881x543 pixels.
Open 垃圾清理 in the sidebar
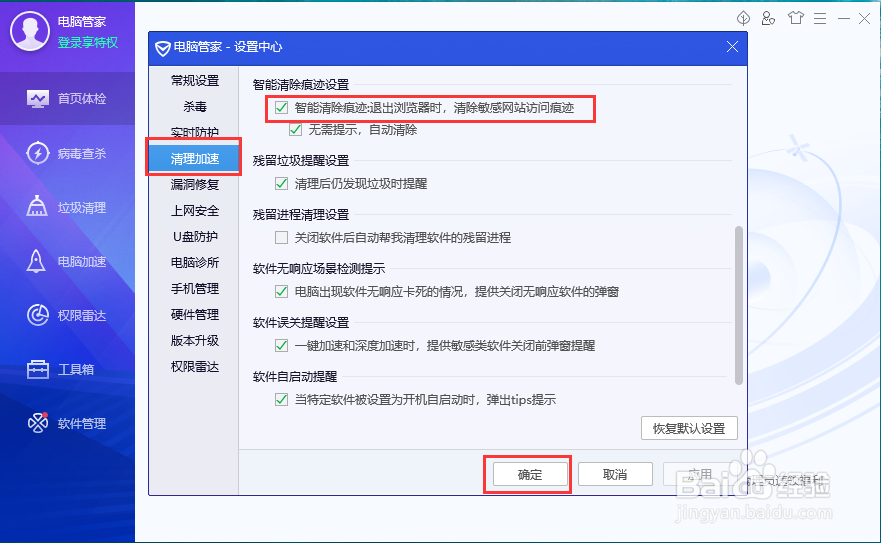(x=67, y=207)
